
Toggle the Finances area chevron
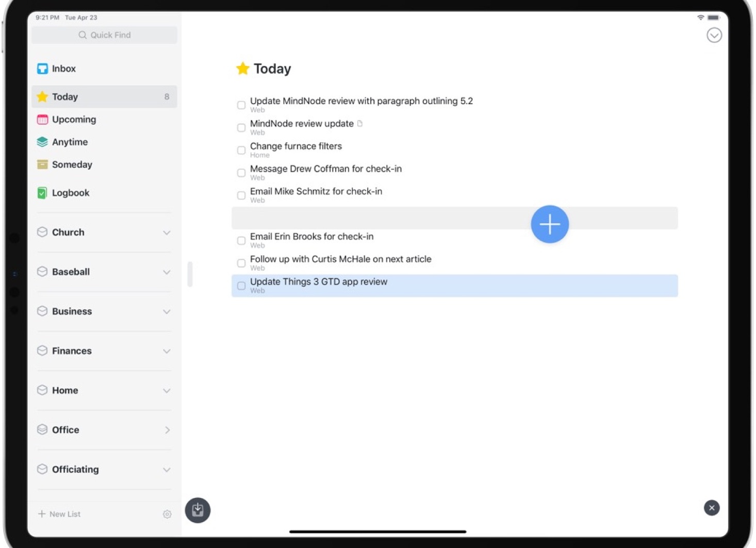coord(167,351)
